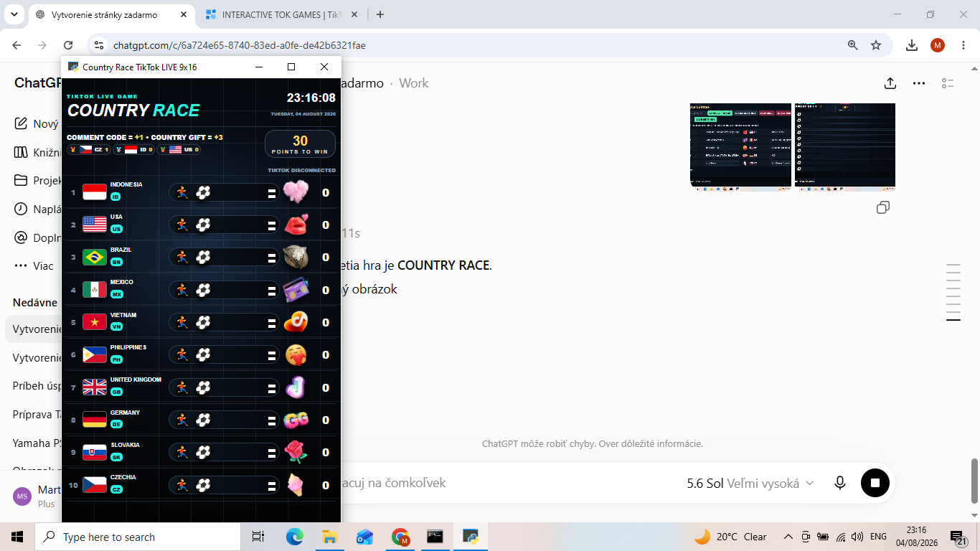Click the Chrome address bar URL
Viewport: 980px width, 551px height.
(x=240, y=45)
